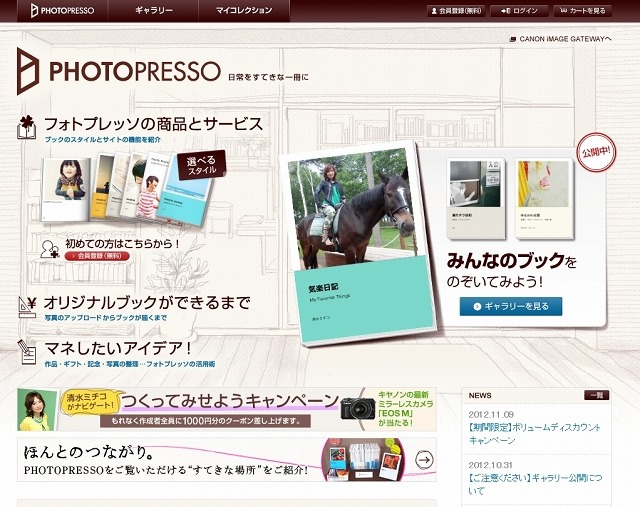Open the つくってみせようキャンペーン banner

[x=227, y=409]
